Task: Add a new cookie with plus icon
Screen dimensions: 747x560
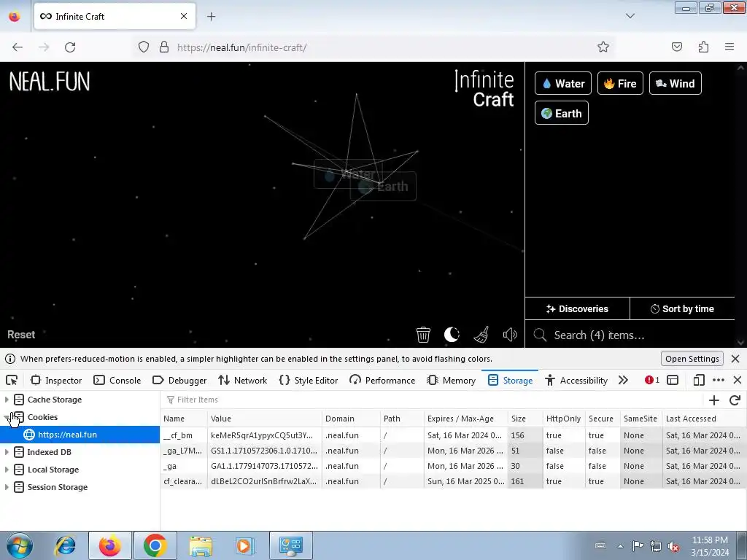Action: point(713,400)
